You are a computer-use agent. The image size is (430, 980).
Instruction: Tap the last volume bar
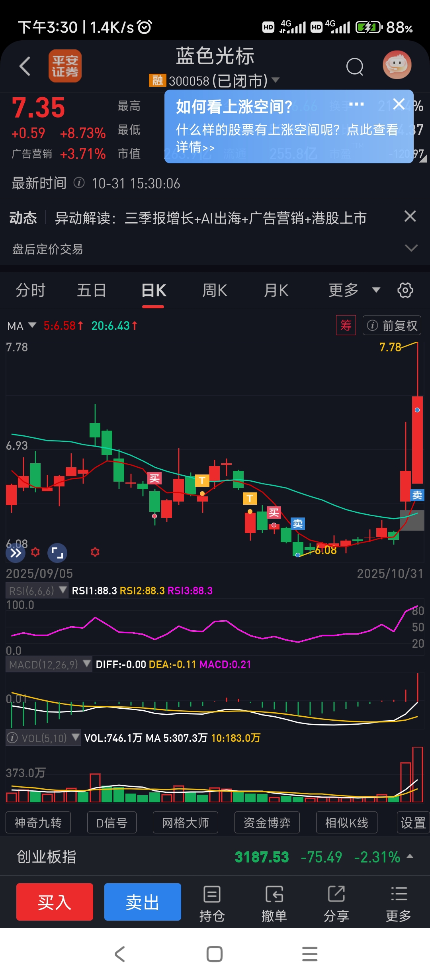click(x=417, y=774)
